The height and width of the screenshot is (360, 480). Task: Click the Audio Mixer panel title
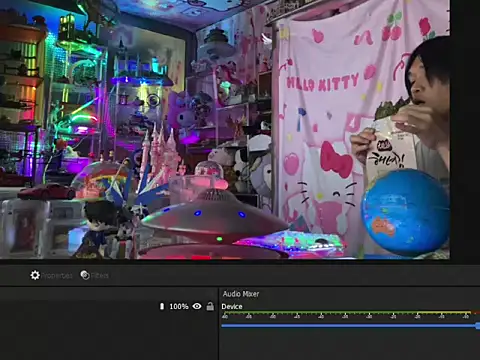pyautogui.click(x=241, y=294)
